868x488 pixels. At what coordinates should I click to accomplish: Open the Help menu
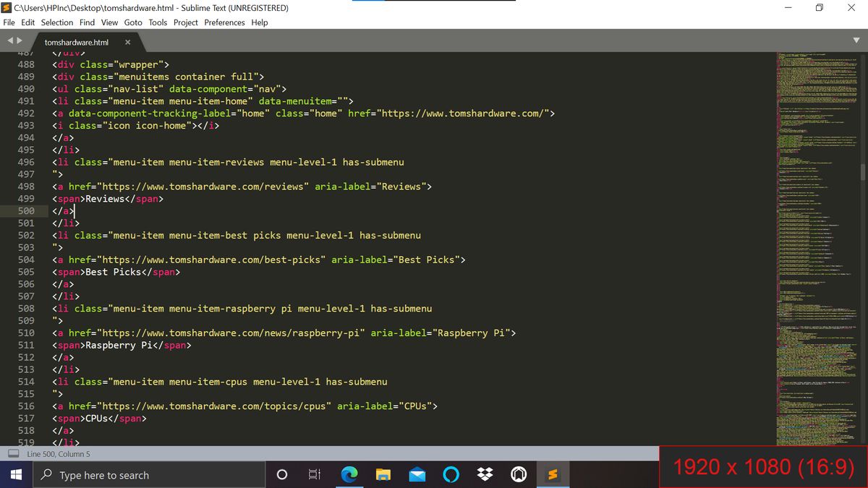tap(260, 22)
